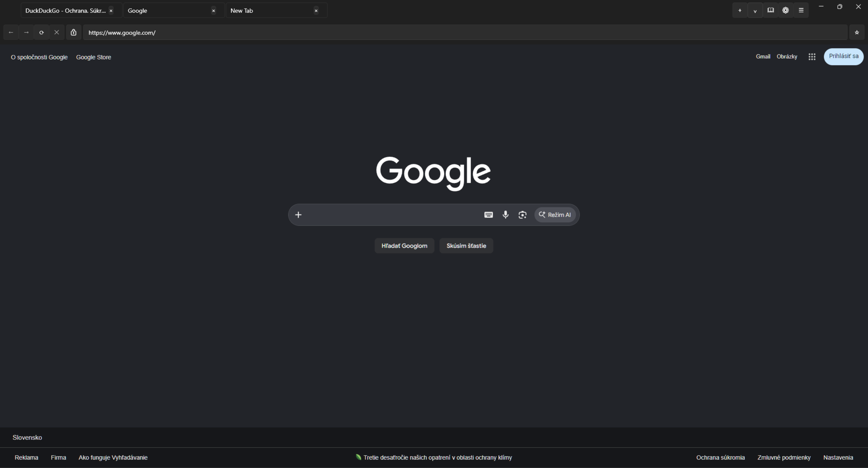Open the hamburger main menu
The width and height of the screenshot is (868, 468).
coord(801,11)
